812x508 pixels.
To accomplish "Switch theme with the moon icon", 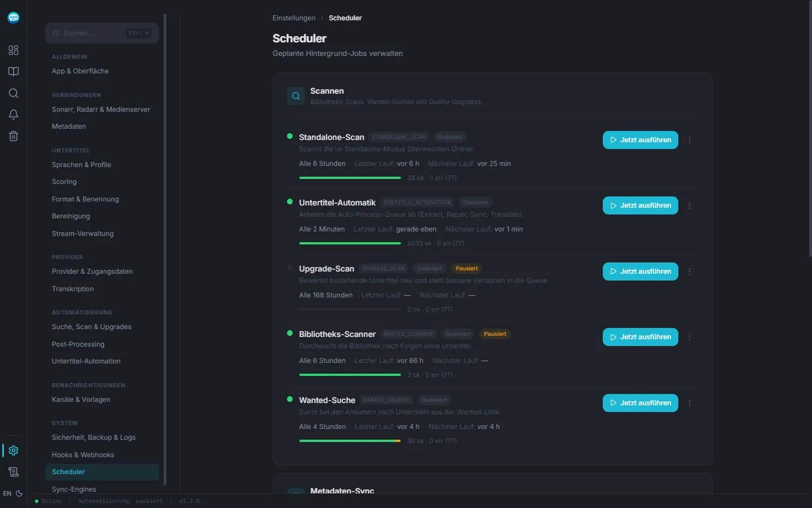I will click(19, 493).
